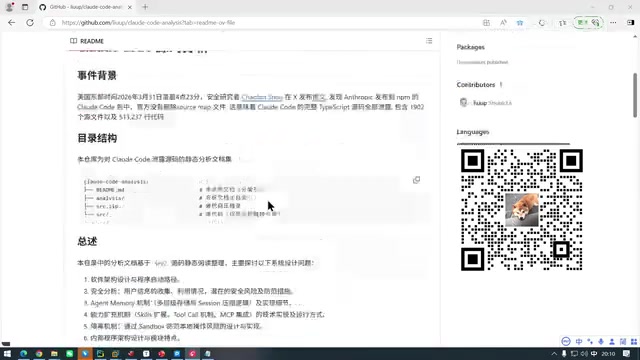Open Google Chrome from taskbar
This screenshot has width=640, height=360.
point(39,353)
